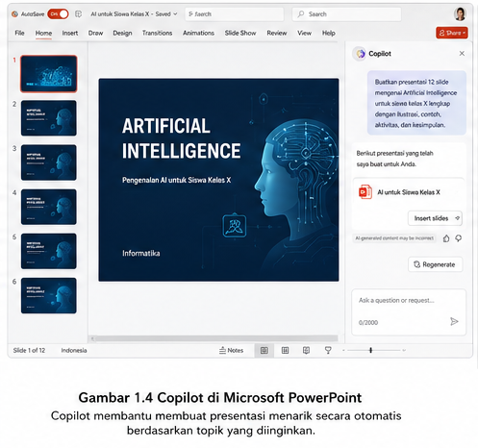This screenshot has height=448, width=478.
Task: Click the zoom in end of slider
Action: [x=404, y=351]
